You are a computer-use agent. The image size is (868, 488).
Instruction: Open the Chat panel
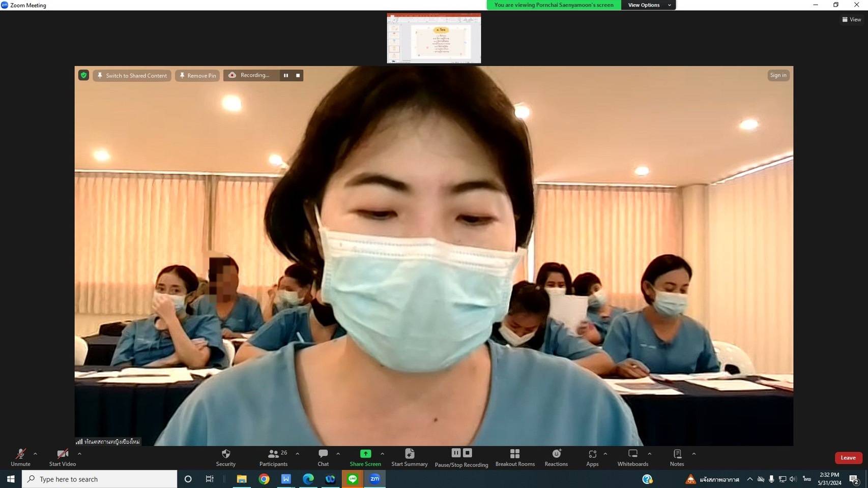click(x=323, y=454)
